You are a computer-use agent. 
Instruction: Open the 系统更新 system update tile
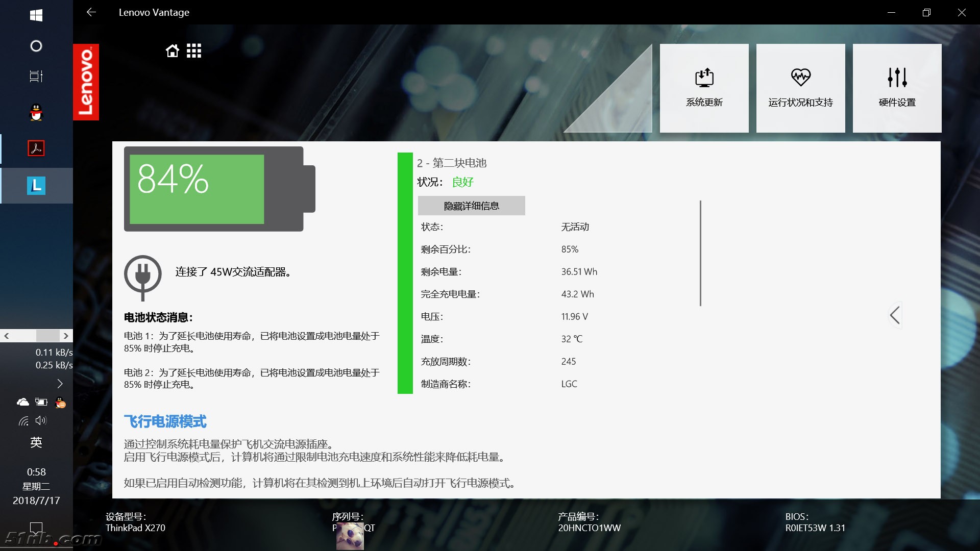pyautogui.click(x=704, y=88)
